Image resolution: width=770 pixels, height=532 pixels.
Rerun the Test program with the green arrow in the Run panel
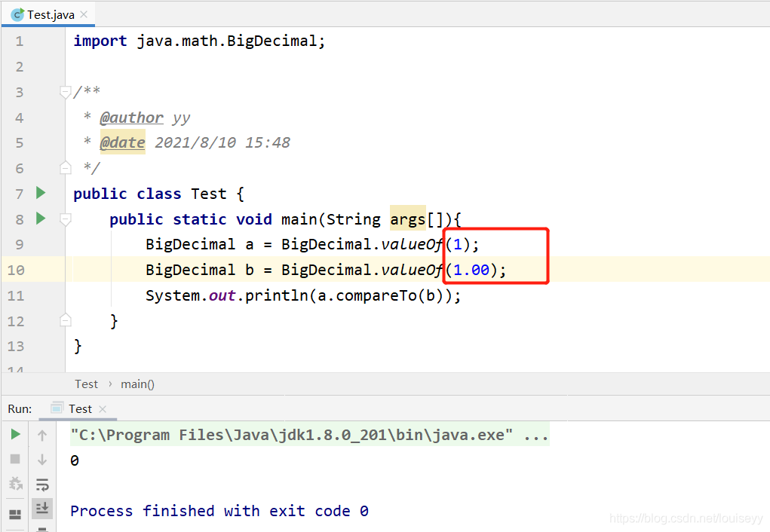pyautogui.click(x=15, y=434)
